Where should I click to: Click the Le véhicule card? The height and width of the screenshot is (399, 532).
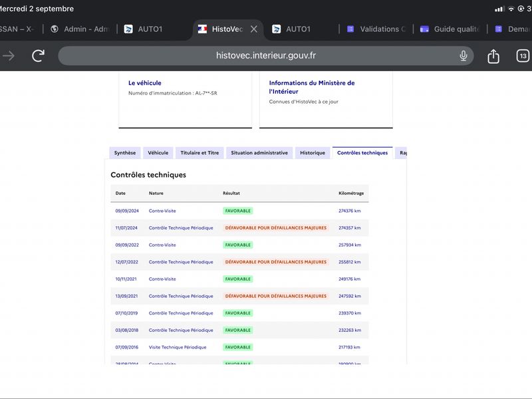click(186, 100)
